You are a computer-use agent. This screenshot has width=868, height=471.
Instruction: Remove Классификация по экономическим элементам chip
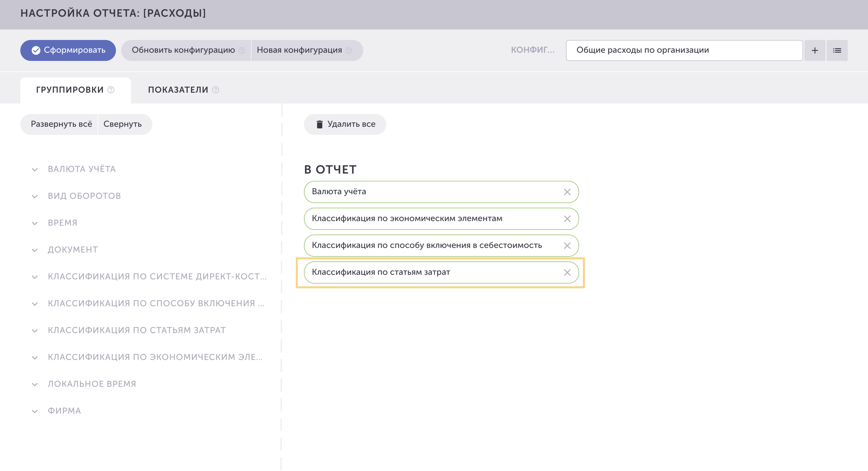coord(567,219)
